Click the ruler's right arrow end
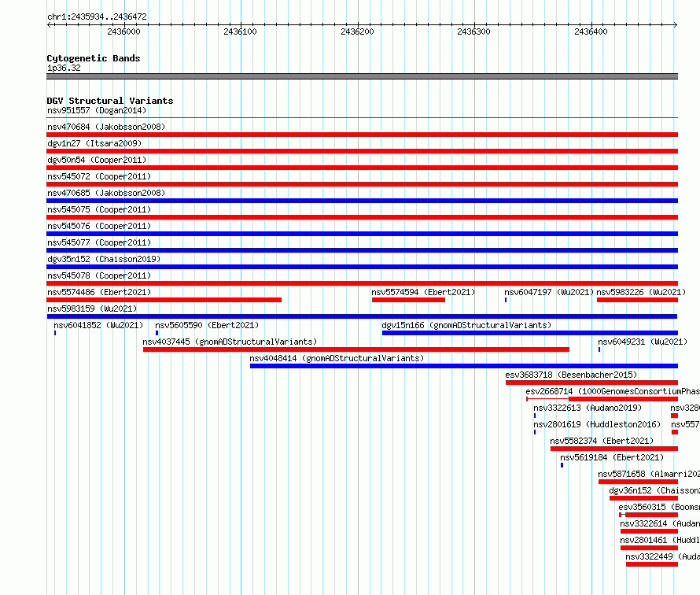 [675, 24]
